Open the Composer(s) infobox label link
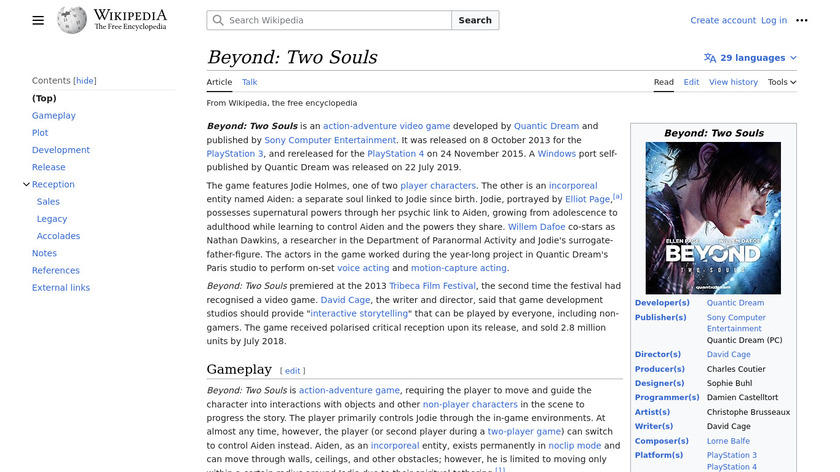The width and height of the screenshot is (840, 472). (662, 441)
